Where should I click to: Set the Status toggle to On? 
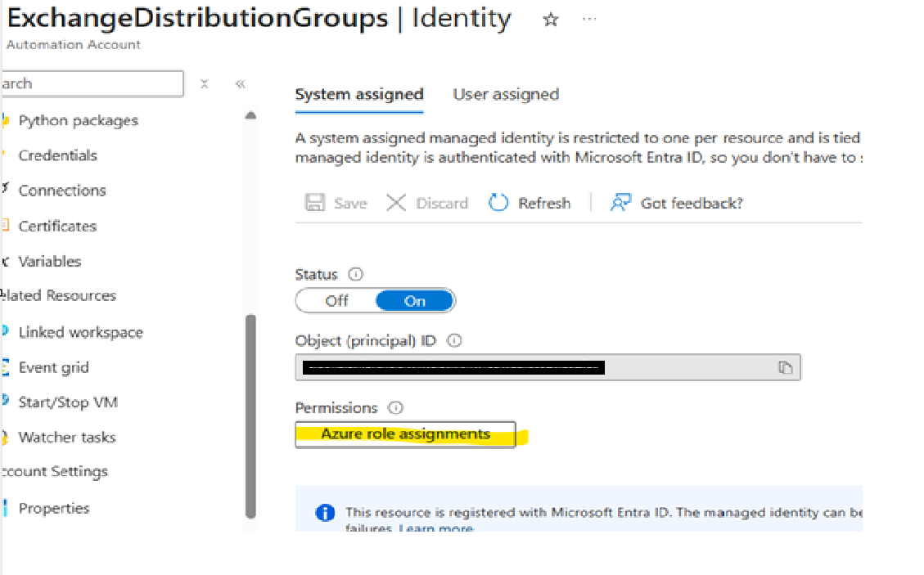click(x=415, y=301)
